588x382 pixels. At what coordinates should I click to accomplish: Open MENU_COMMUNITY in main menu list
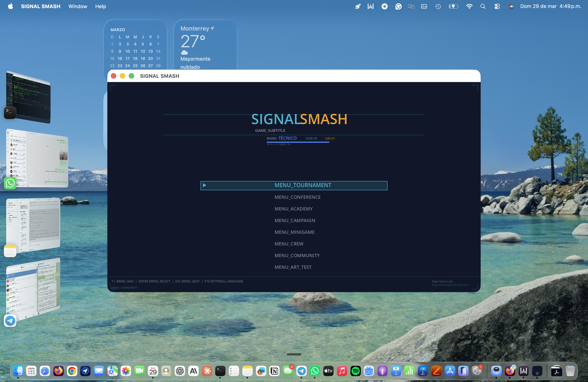tap(297, 255)
